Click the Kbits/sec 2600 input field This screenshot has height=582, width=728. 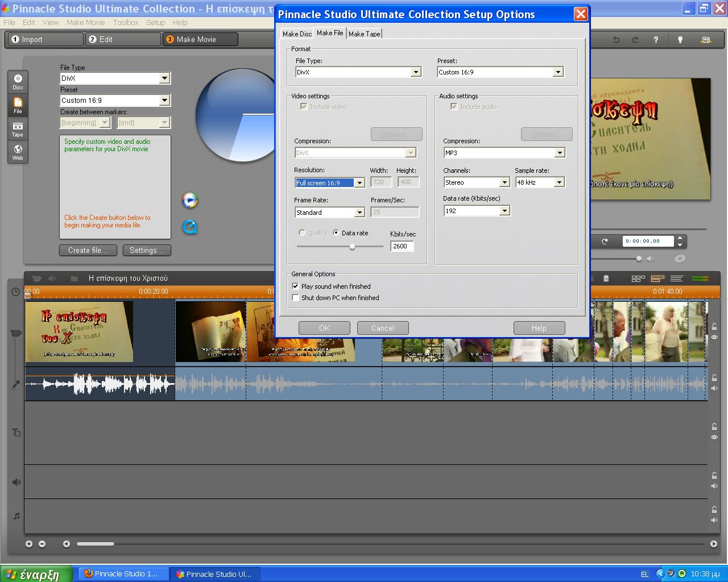click(402, 246)
